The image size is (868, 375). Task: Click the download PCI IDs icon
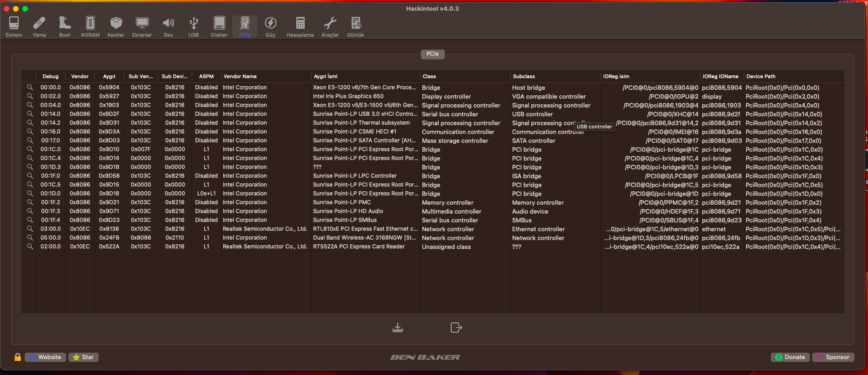(x=398, y=328)
